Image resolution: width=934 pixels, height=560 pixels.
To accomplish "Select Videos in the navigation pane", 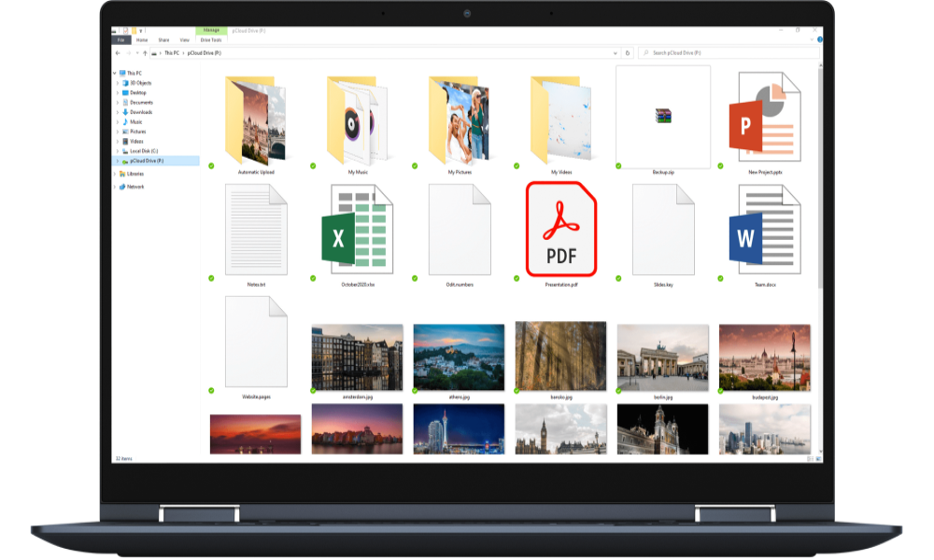I will point(136,142).
